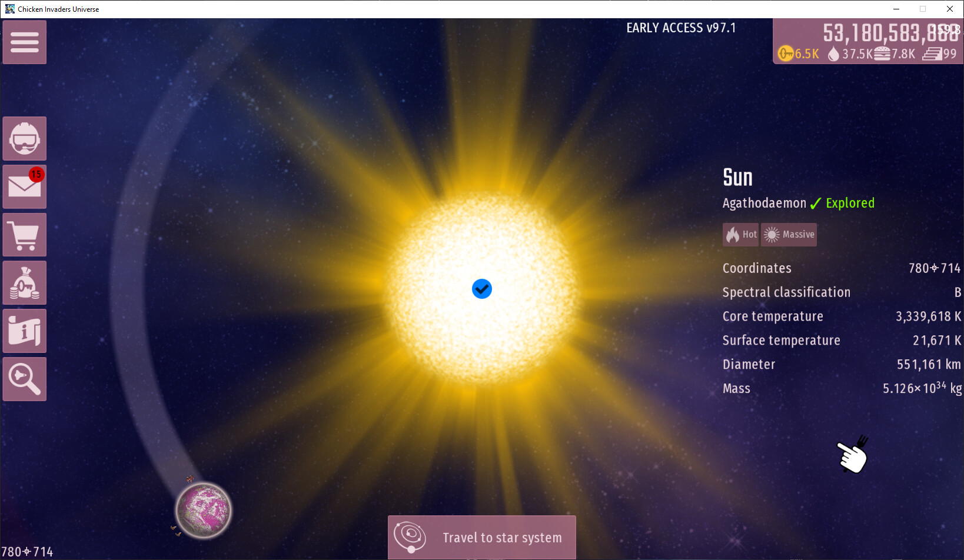Click the blue checkmark on the sun
Image resolution: width=964 pixels, height=560 pixels.
(482, 289)
